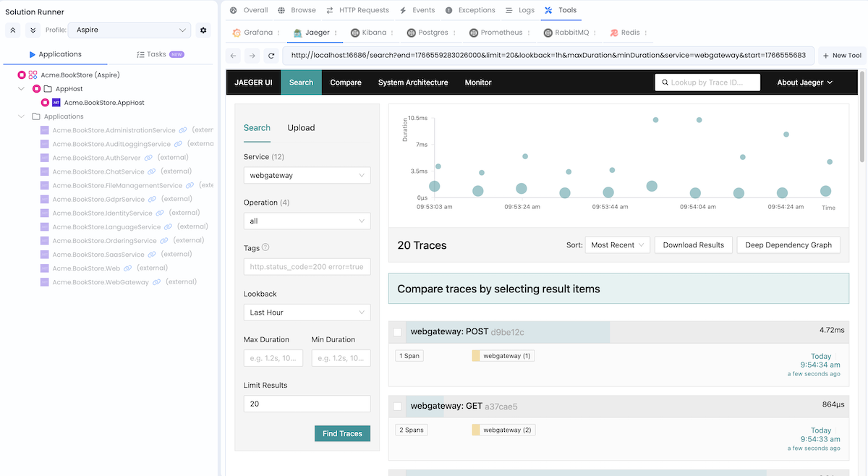The width and height of the screenshot is (868, 476).
Task: Stop the AppHost folder
Action: (x=36, y=89)
